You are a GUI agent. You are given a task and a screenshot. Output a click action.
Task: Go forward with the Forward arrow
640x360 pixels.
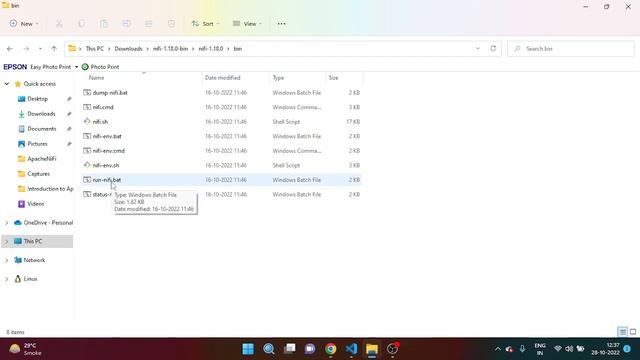point(26,49)
